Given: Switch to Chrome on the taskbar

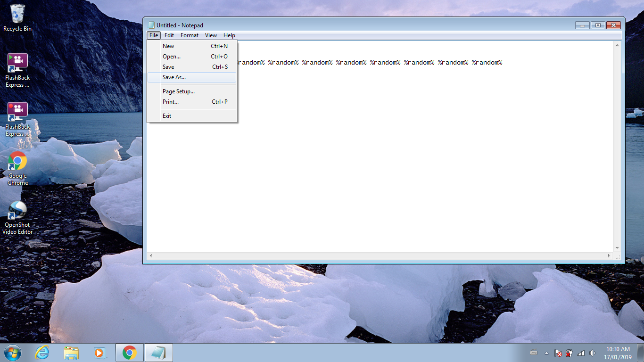Looking at the screenshot, I should pyautogui.click(x=129, y=353).
